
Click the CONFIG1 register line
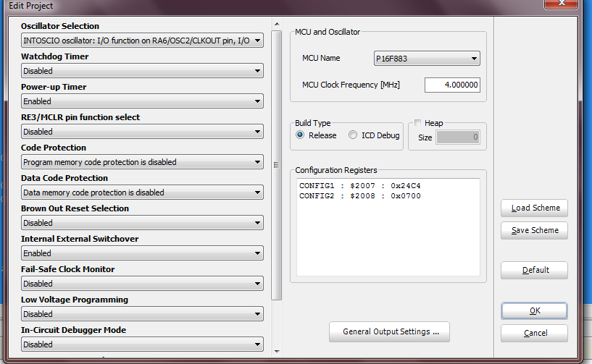(359, 185)
